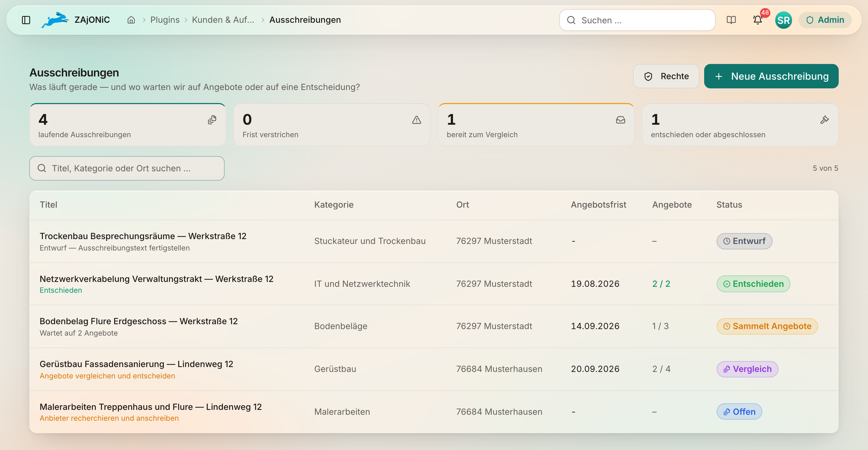Click the 19.08.2026 deadline cell
868x450 pixels.
tap(595, 284)
